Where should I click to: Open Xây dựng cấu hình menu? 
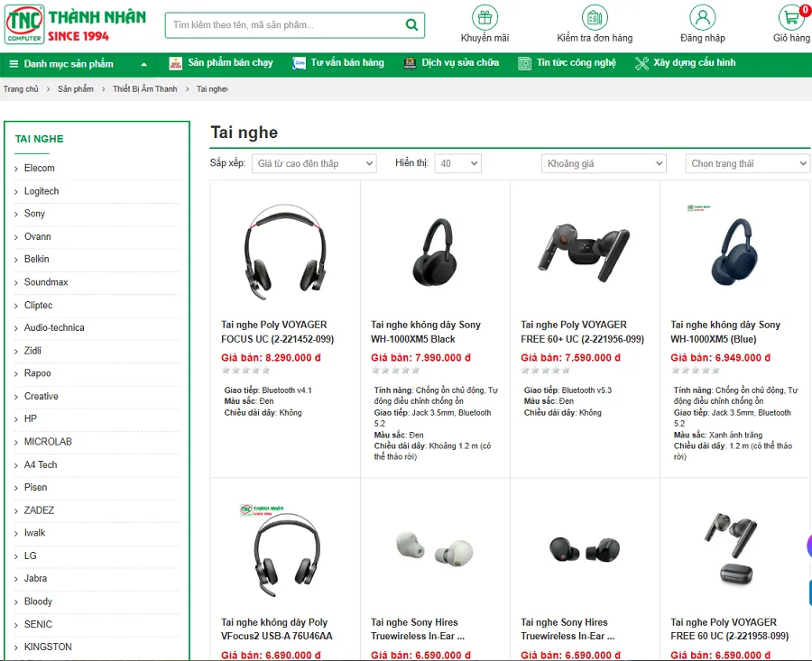pyautogui.click(x=694, y=62)
